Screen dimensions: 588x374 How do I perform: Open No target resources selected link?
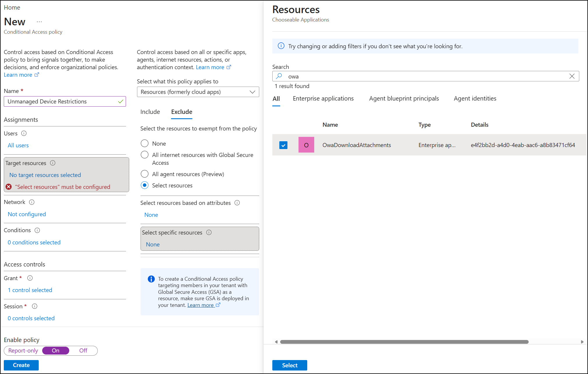click(45, 175)
